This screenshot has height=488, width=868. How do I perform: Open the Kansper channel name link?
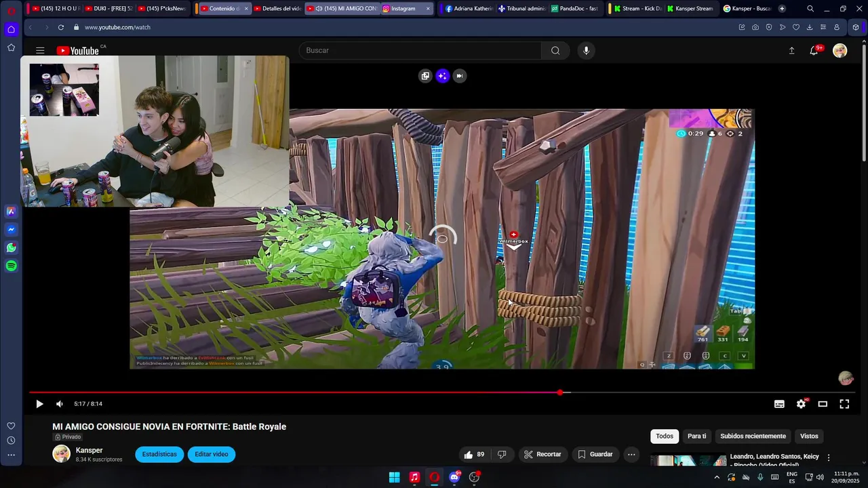pyautogui.click(x=89, y=450)
